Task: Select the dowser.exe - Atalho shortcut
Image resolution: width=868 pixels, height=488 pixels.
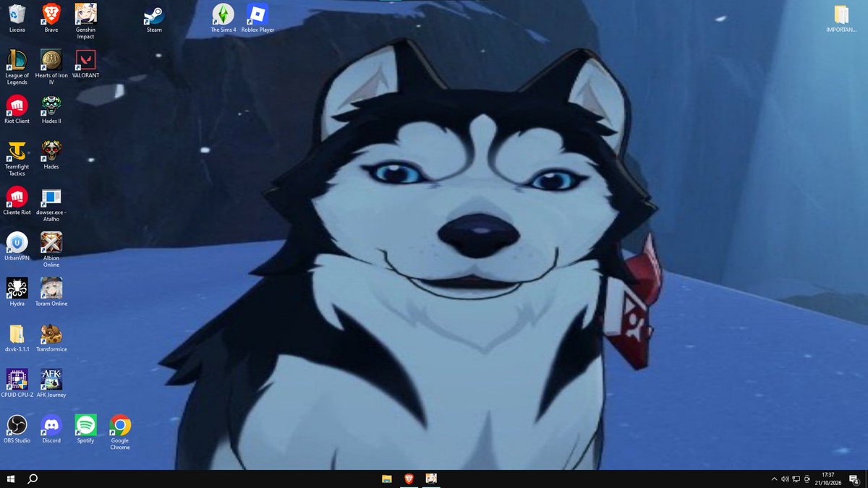Action: coord(51,204)
